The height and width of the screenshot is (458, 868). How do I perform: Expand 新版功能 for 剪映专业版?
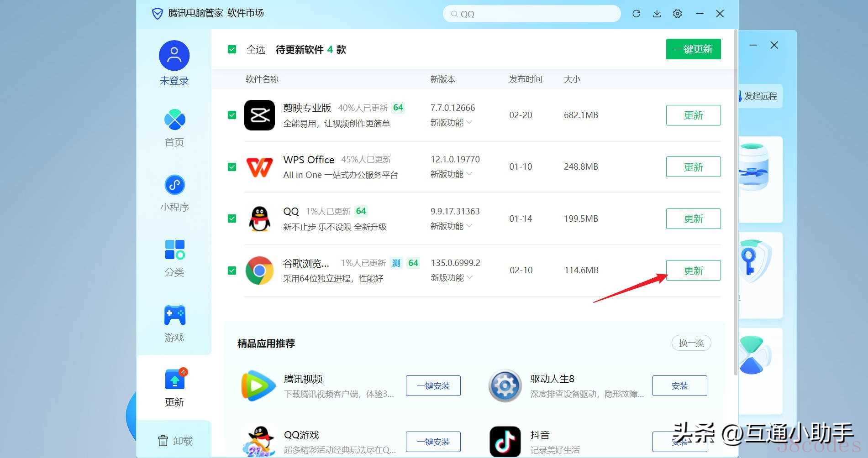click(x=451, y=123)
